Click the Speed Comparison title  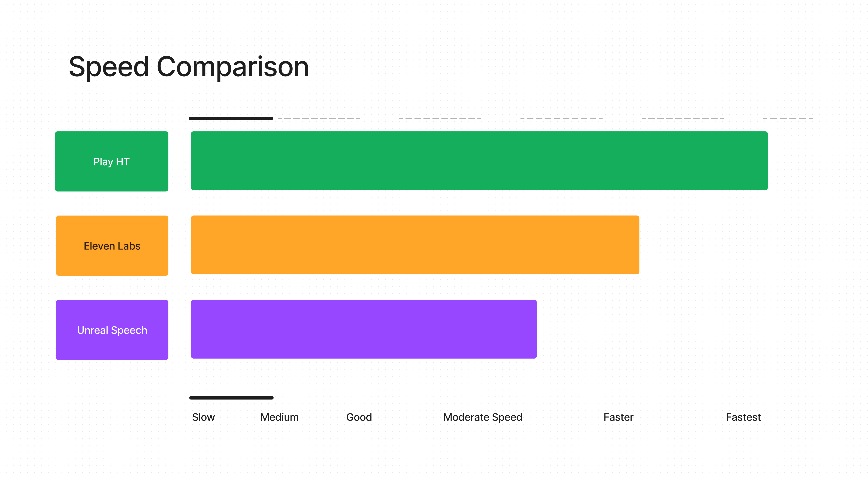coord(189,67)
